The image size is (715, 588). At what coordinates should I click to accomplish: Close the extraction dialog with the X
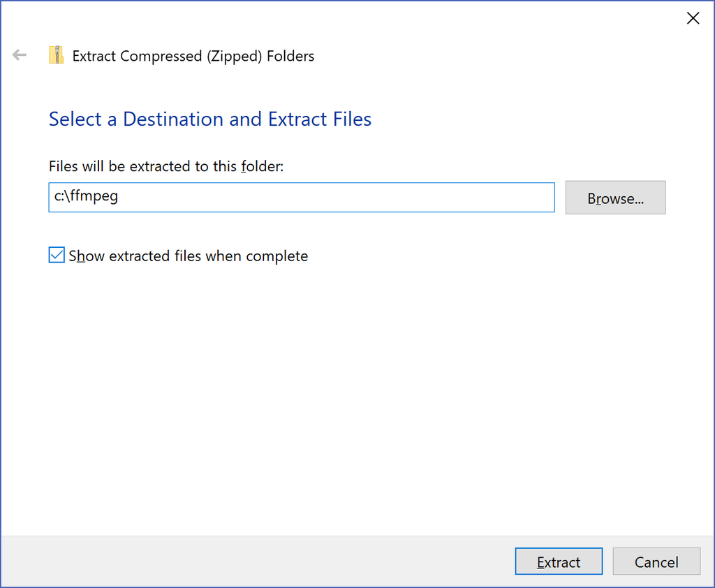point(693,18)
